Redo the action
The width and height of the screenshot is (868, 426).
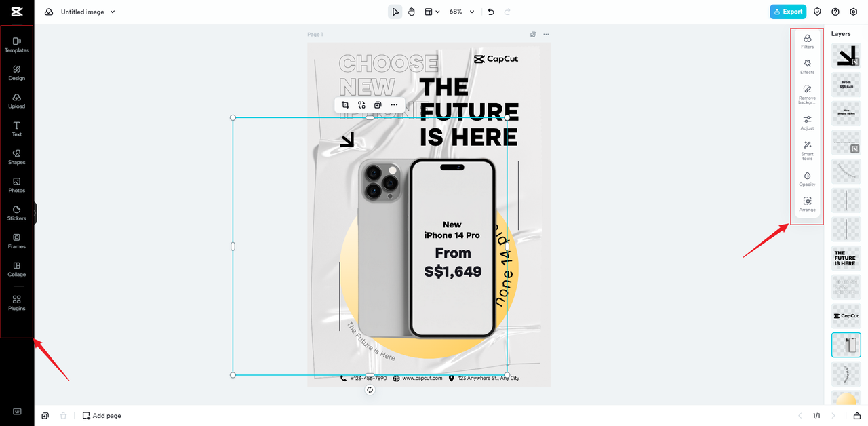click(507, 12)
